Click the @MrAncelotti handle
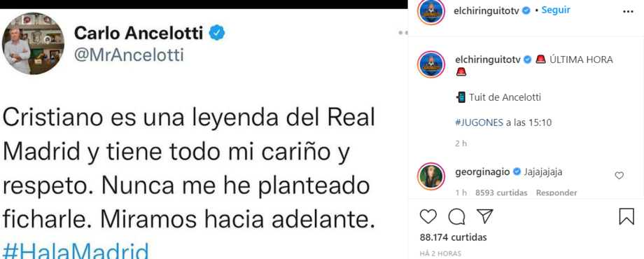The height and width of the screenshot is (259, 644). [x=129, y=55]
